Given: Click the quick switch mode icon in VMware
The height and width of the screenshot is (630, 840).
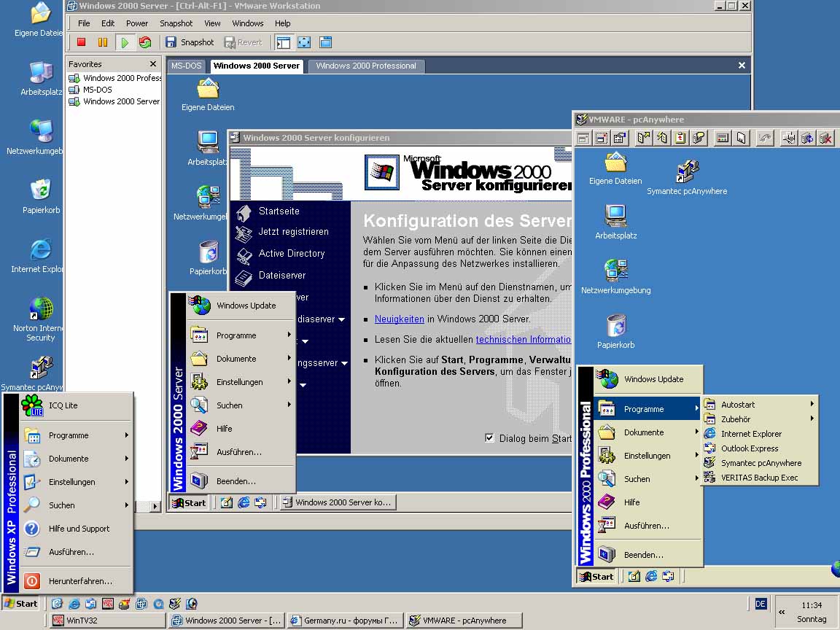Looking at the screenshot, I should click(325, 42).
